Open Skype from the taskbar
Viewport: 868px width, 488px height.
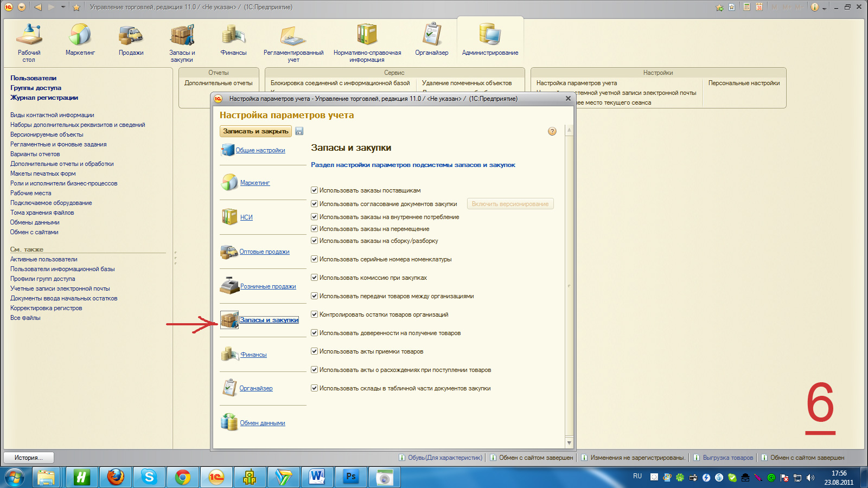click(x=149, y=477)
